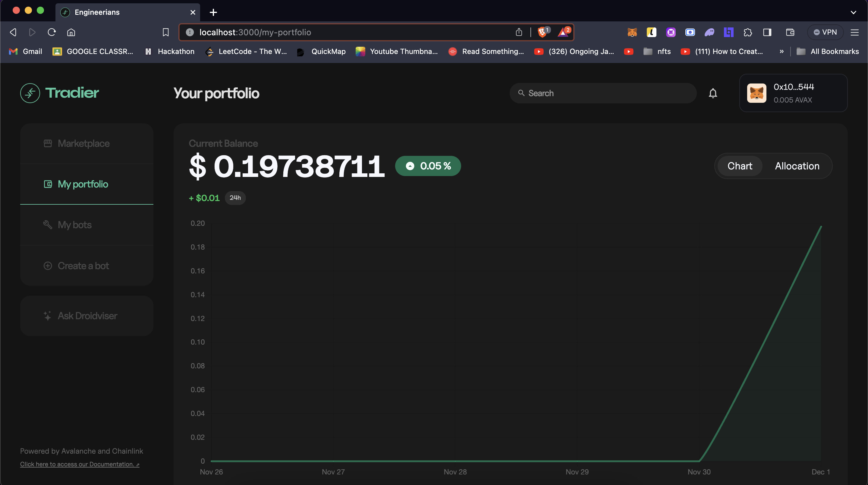Screen dimensions: 868x485
Task: Click the notification bell icon
Action: 713,93
